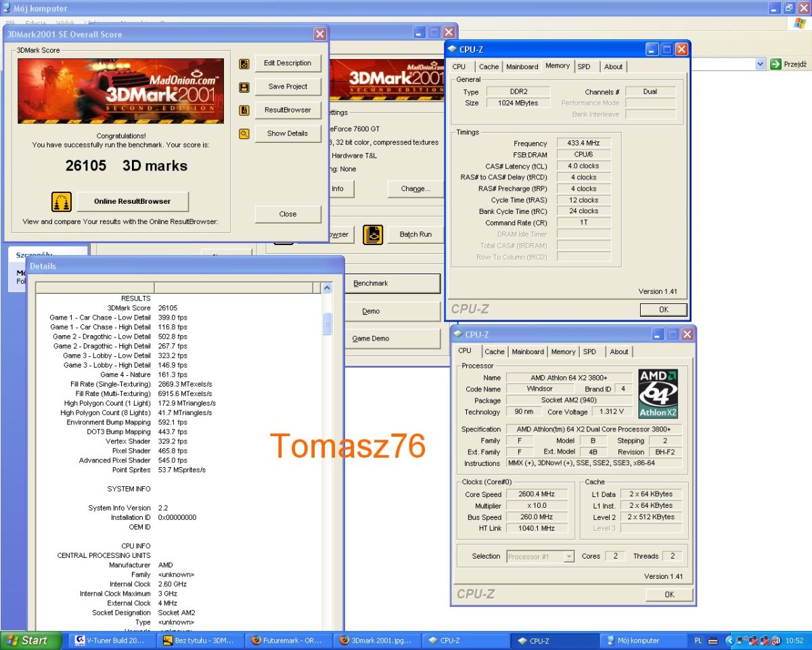Click the Go arrow icon next to Przejdź
The image size is (812, 650).
pyautogui.click(x=776, y=64)
